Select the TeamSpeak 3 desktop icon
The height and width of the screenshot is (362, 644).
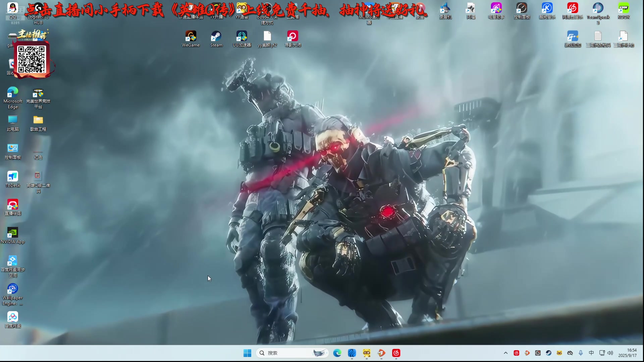[x=598, y=13]
